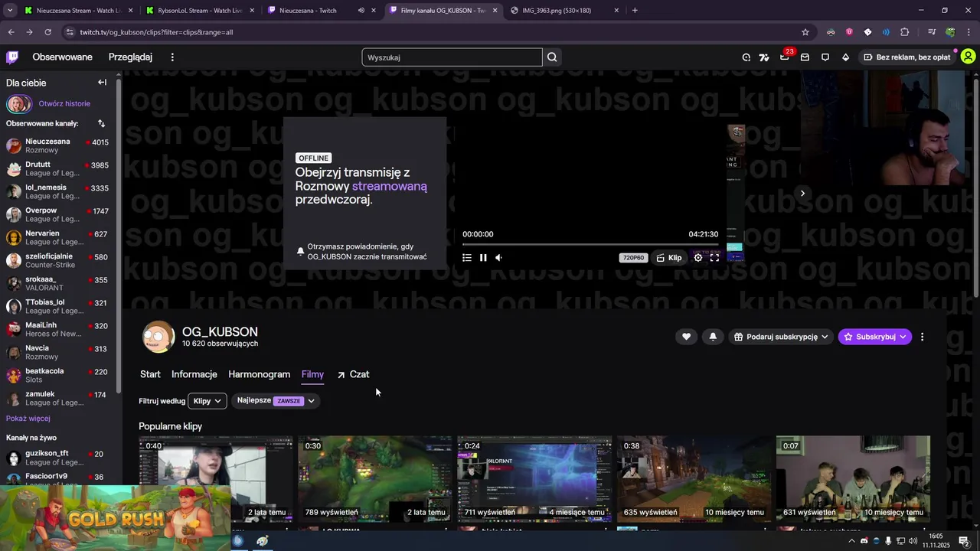Mute the video player volume

pyautogui.click(x=499, y=258)
